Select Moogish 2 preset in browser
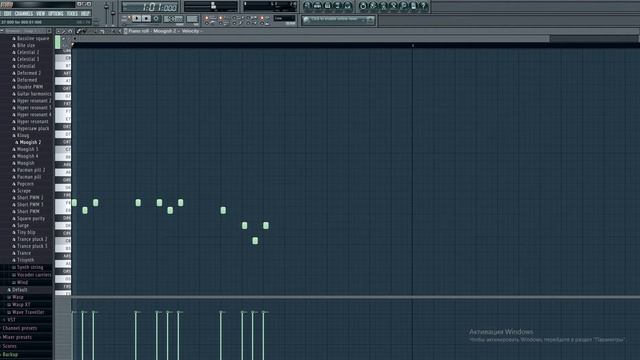The image size is (640, 360). 30,142
